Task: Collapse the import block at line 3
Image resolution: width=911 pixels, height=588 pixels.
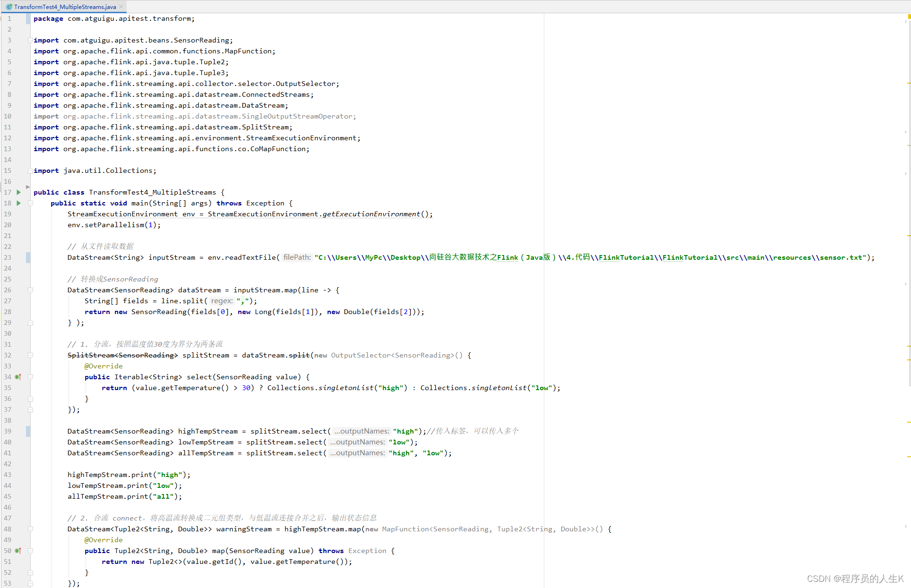Action: click(x=30, y=40)
